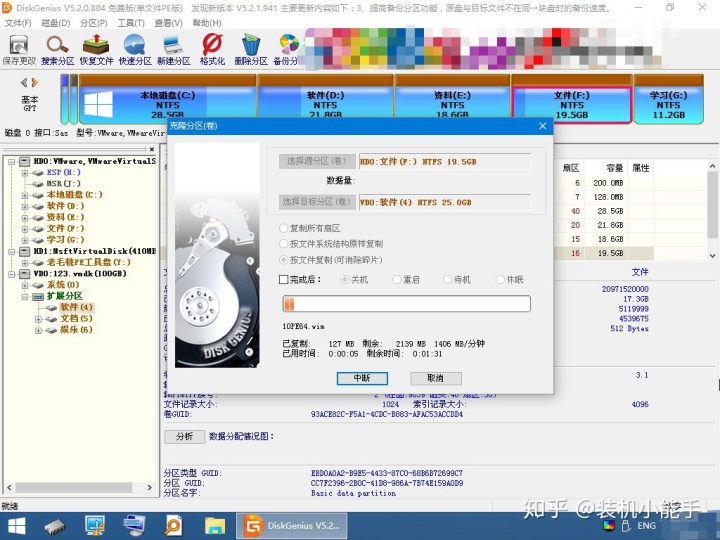The image size is (720, 540).
Task: Expand the ESP(H:) tree node
Action: tap(25, 173)
